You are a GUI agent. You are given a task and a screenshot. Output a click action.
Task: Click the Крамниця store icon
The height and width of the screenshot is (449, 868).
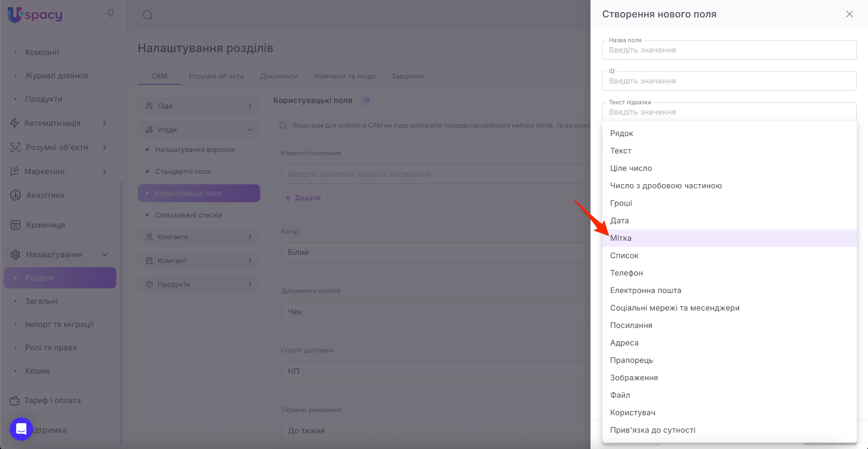pyautogui.click(x=15, y=225)
